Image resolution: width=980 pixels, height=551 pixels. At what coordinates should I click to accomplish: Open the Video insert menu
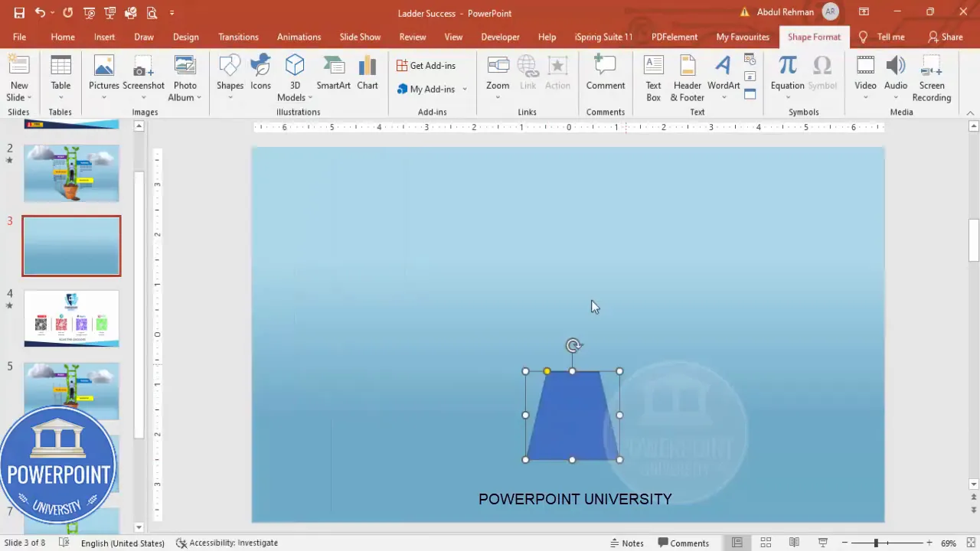pos(865,78)
